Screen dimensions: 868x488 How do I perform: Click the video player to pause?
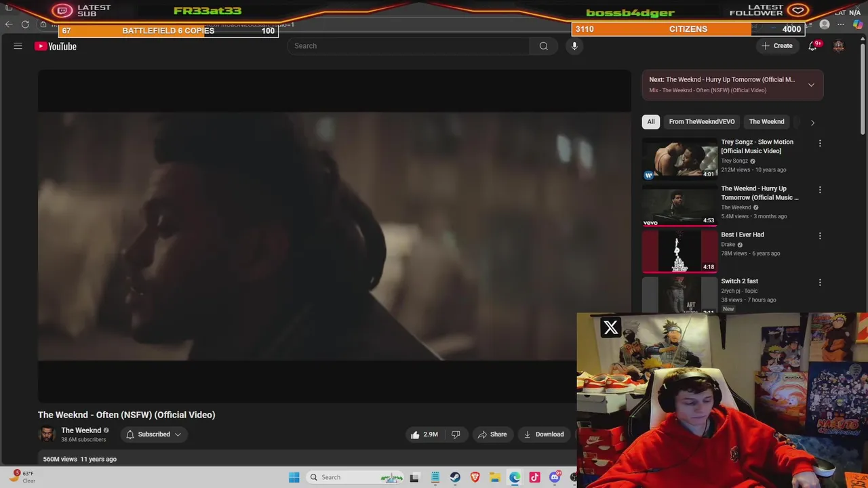tap(334, 236)
